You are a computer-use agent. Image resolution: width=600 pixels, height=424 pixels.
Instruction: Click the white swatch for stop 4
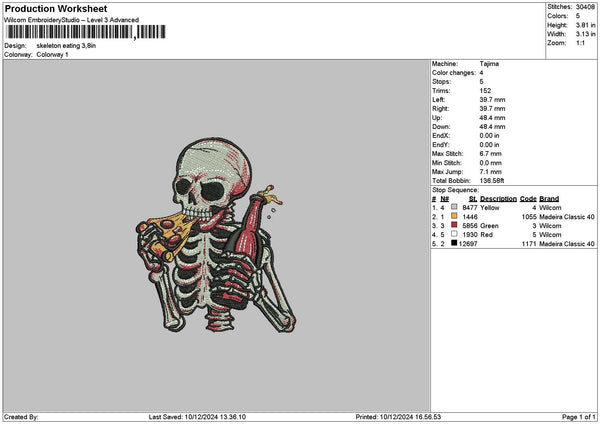pos(455,234)
